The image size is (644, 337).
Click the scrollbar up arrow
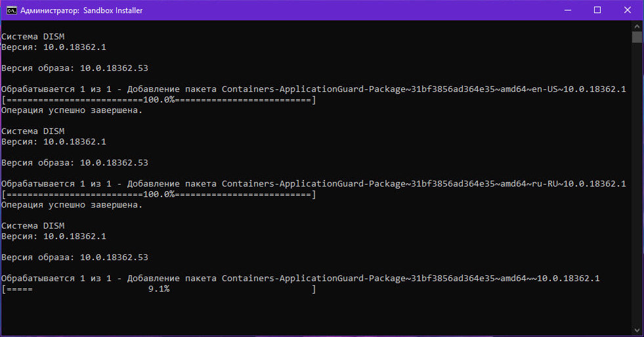[x=637, y=26]
